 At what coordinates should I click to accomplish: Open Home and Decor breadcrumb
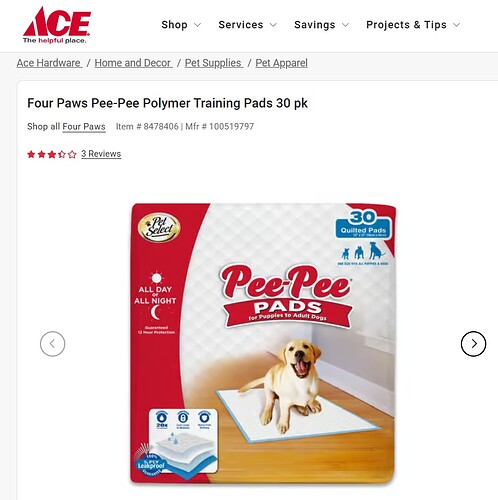(x=133, y=63)
